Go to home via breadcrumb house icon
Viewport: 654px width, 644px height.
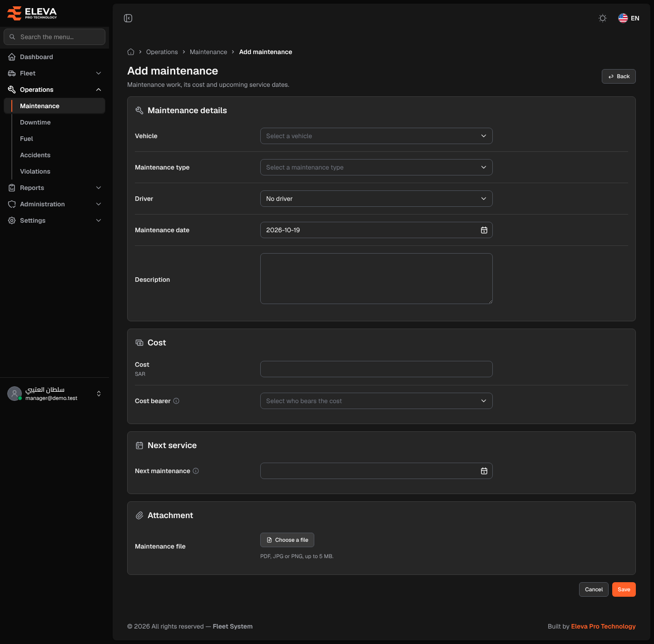(x=131, y=52)
